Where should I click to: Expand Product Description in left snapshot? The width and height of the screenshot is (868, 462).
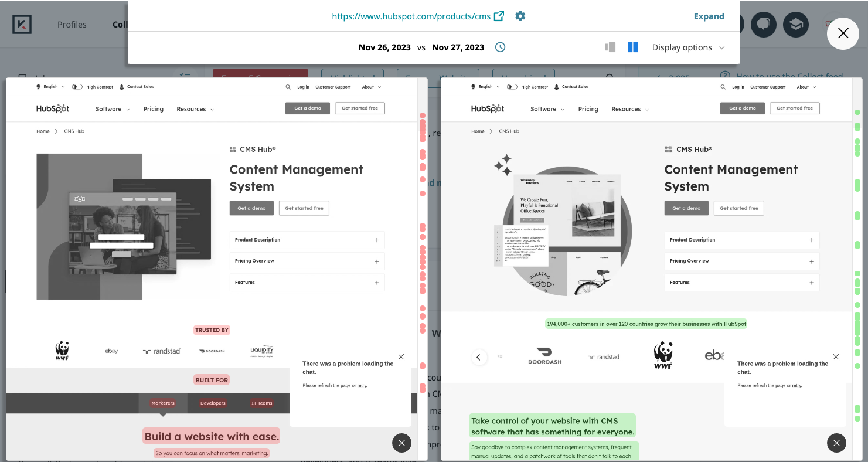click(x=376, y=240)
